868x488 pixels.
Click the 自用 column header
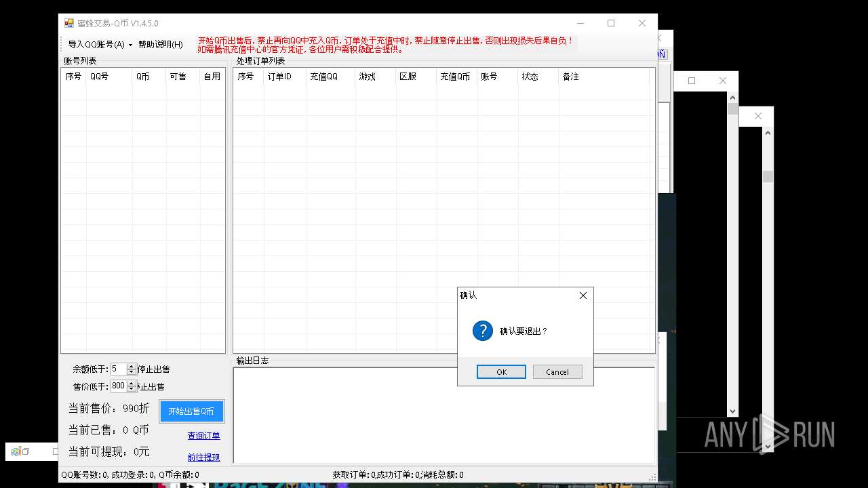(212, 77)
